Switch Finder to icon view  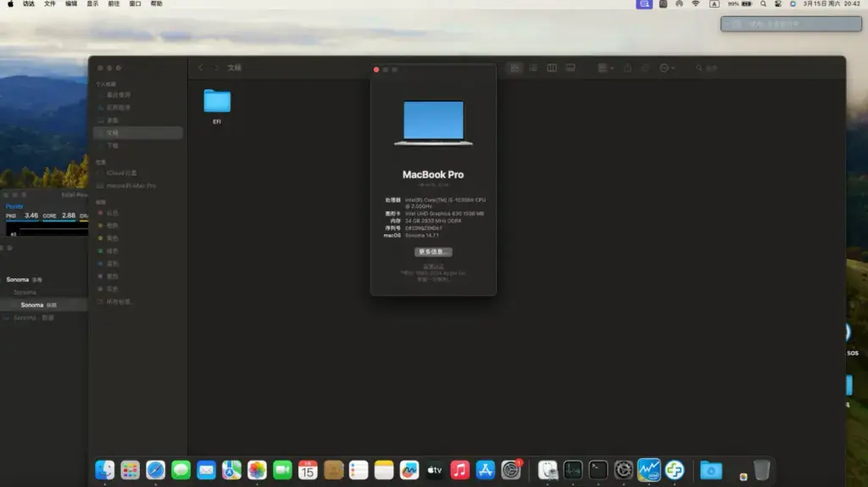point(515,68)
